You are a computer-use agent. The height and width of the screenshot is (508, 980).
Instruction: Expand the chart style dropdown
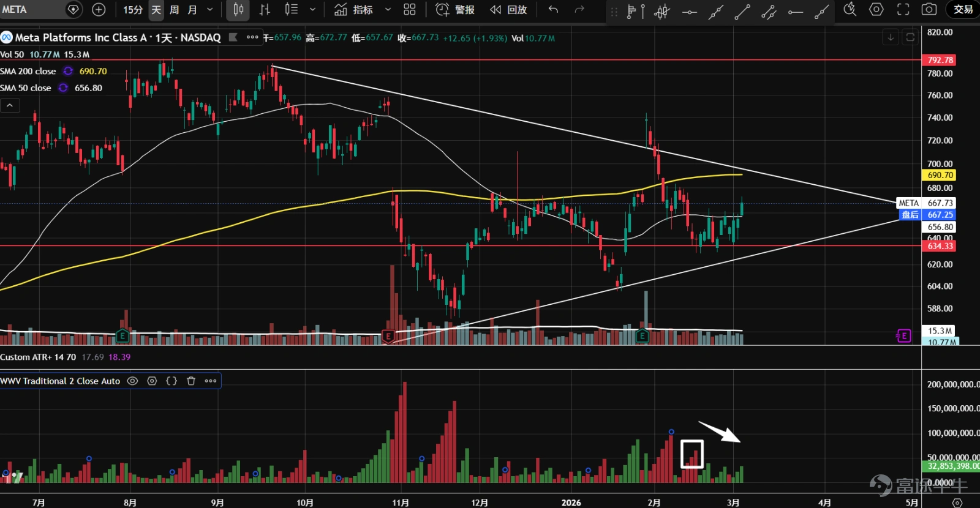pos(312,10)
